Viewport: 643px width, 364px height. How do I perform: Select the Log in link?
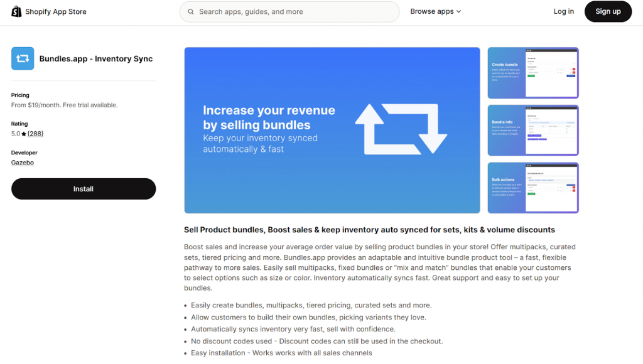pos(563,11)
